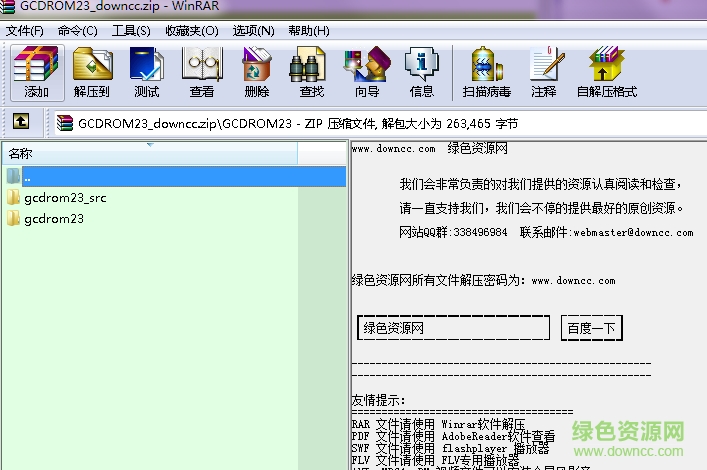Click the gcdrom23 folder icon

point(14,218)
